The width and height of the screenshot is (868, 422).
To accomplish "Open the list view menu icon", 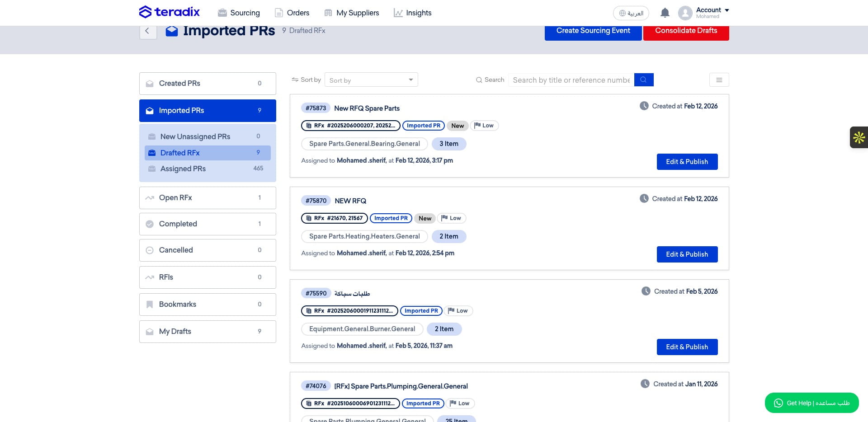I will pyautogui.click(x=719, y=80).
